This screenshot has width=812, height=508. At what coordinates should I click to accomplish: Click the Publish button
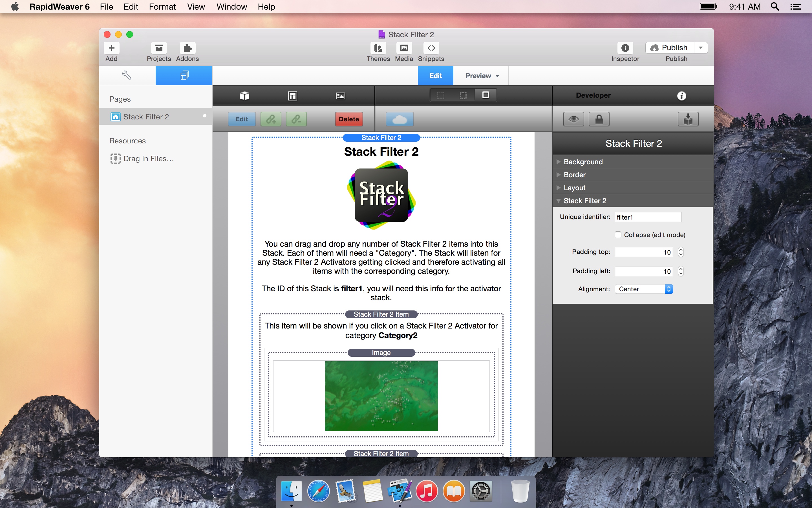[x=670, y=48]
